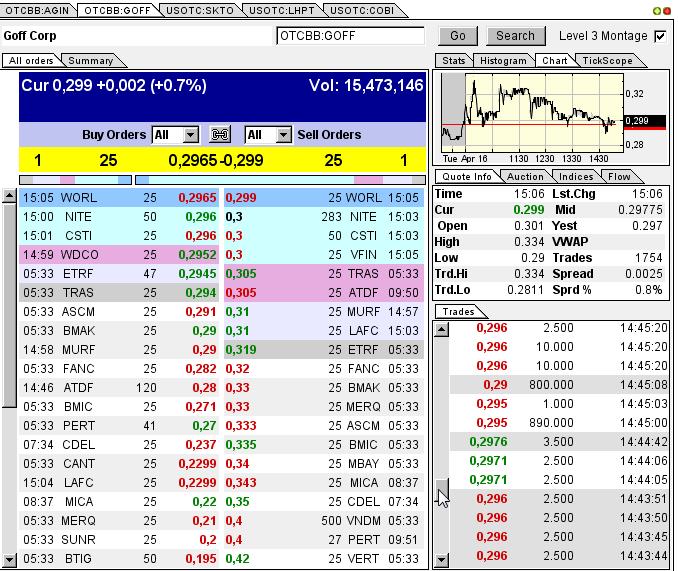Select the CSTI buy order row
Screen dimensions: 678x571
(119, 236)
